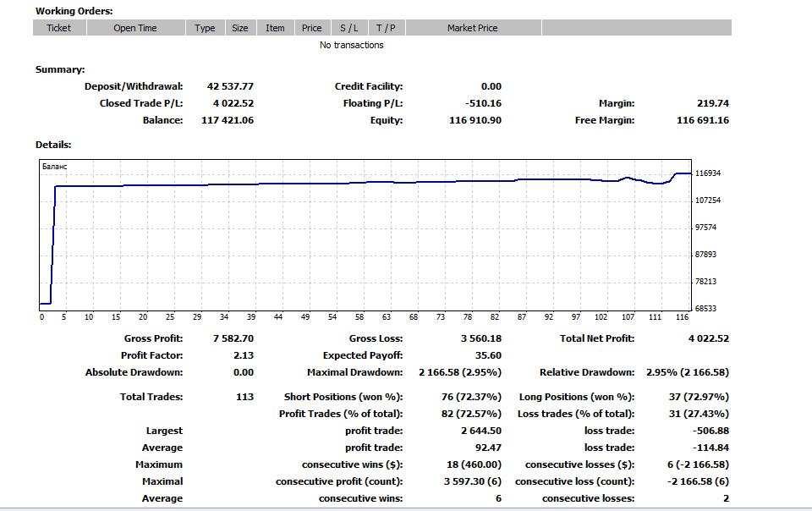
Task: Select the Type column header
Action: 205,28
